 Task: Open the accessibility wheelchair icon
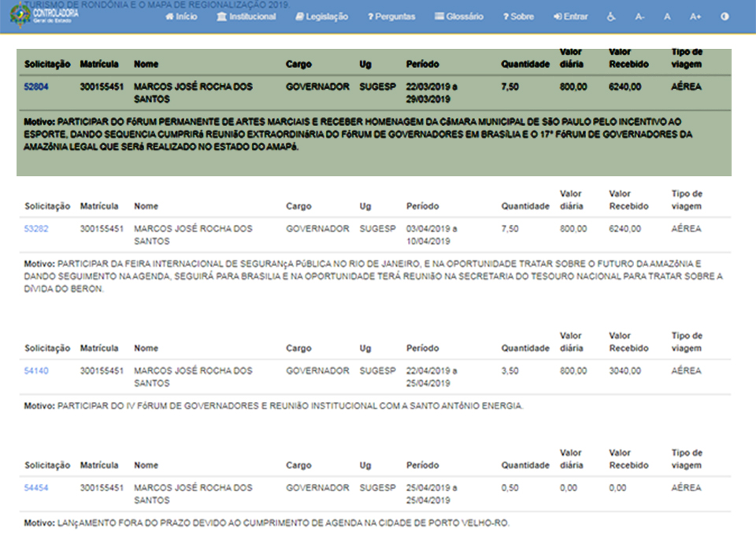pyautogui.click(x=612, y=17)
